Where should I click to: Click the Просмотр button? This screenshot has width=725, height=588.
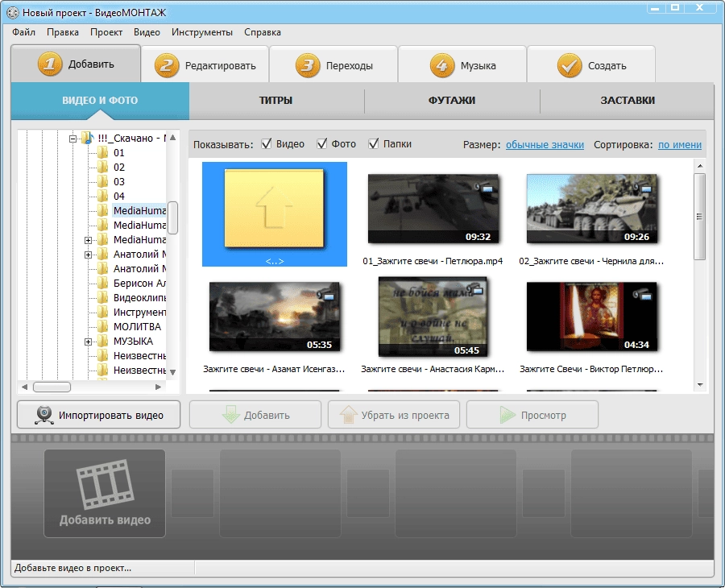point(532,415)
